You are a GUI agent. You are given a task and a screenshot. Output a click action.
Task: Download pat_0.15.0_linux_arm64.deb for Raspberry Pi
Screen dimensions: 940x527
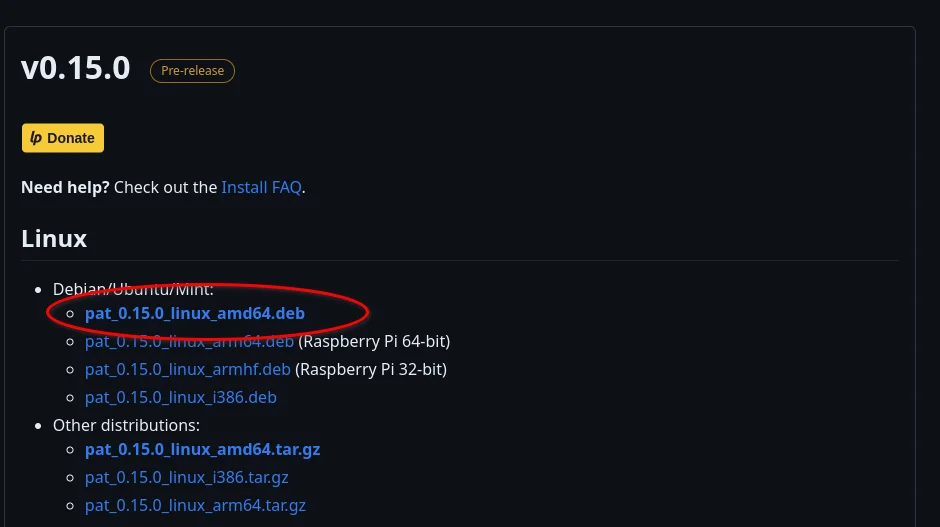click(189, 341)
